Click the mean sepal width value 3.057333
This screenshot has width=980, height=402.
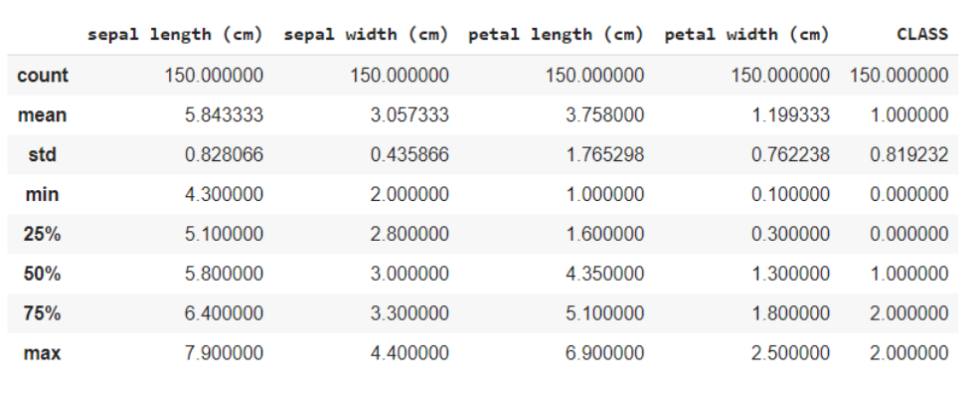[x=409, y=115]
